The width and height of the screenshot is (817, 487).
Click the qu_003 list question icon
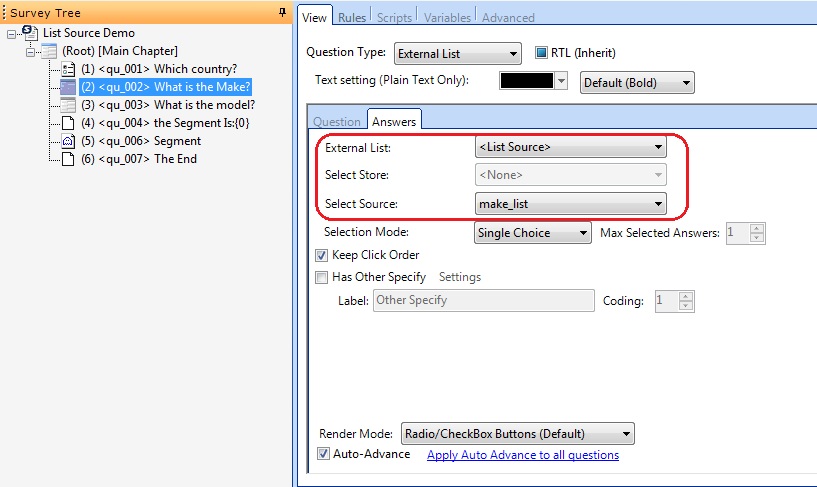pyautogui.click(x=68, y=105)
